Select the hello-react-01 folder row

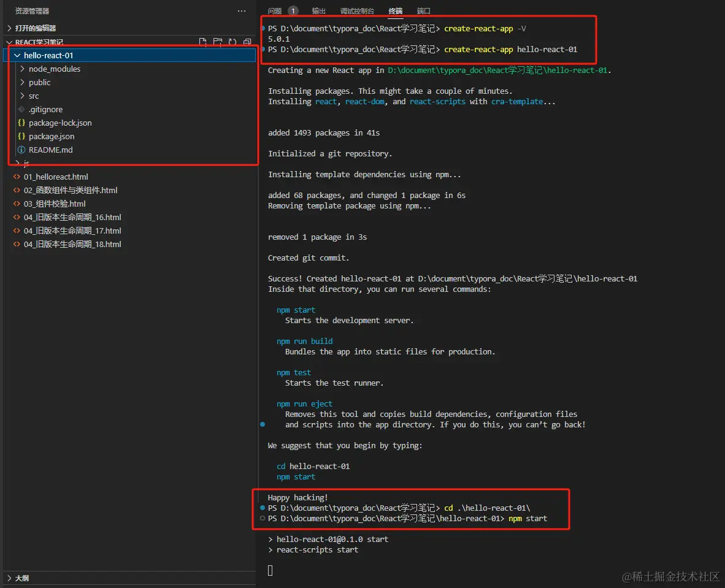(129, 55)
